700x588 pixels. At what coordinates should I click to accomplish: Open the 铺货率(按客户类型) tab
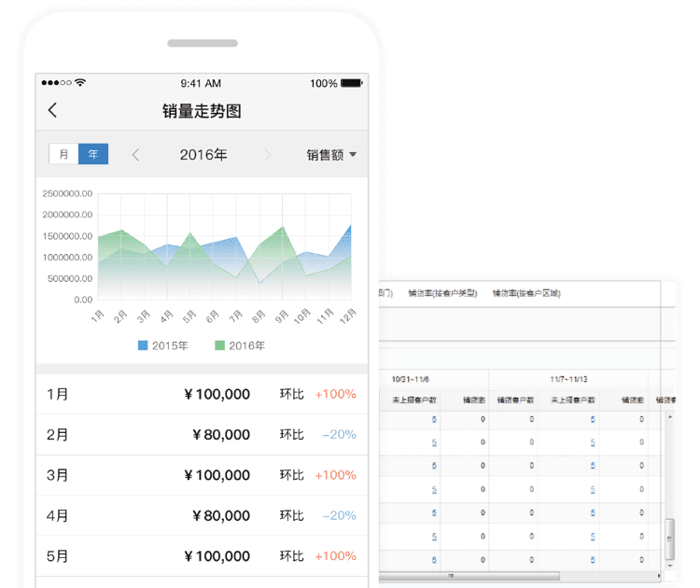pos(442,293)
